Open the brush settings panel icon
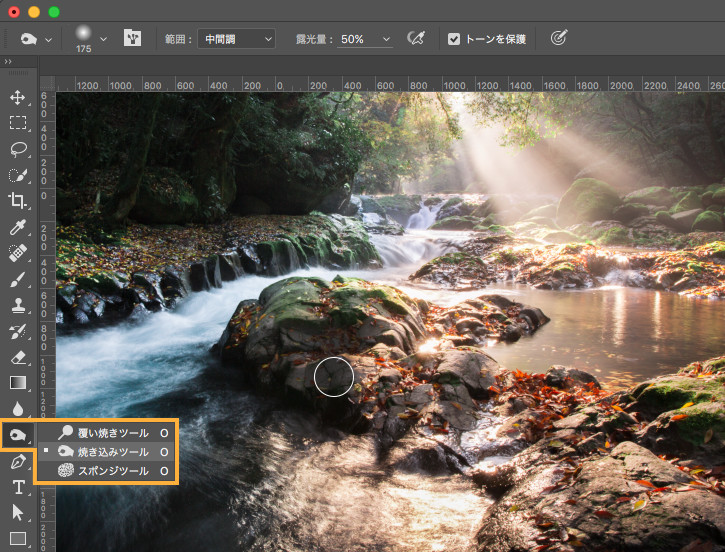The height and width of the screenshot is (552, 725). (x=132, y=38)
